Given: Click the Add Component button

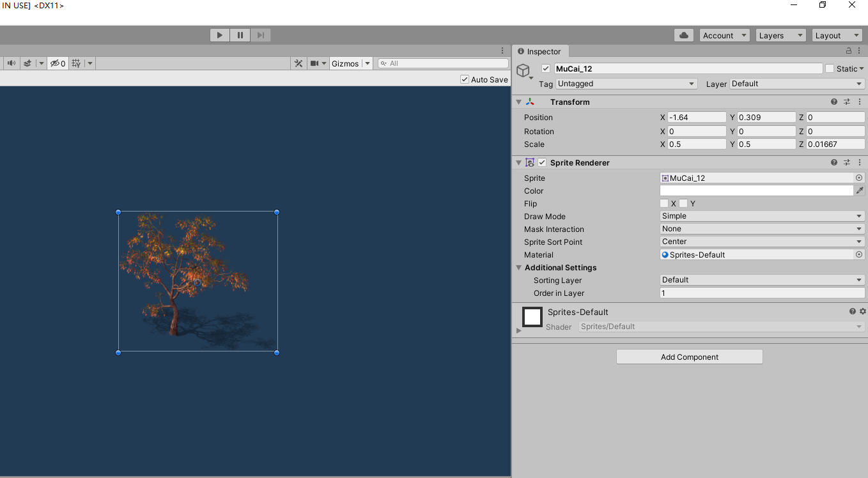Looking at the screenshot, I should 689,357.
